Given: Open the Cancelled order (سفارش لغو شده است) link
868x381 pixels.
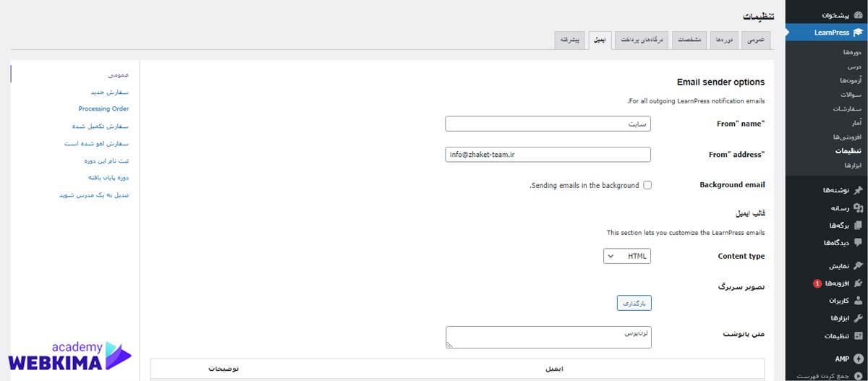Looking at the screenshot, I should 96,143.
